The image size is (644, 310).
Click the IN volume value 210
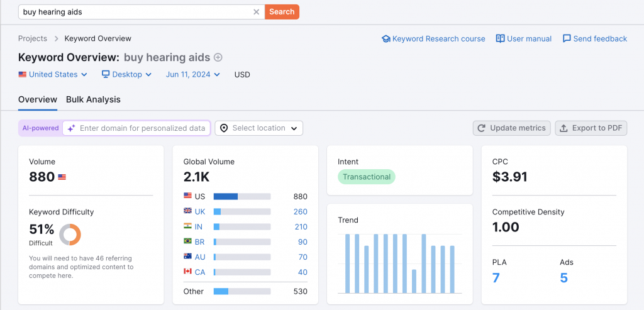(x=300, y=226)
